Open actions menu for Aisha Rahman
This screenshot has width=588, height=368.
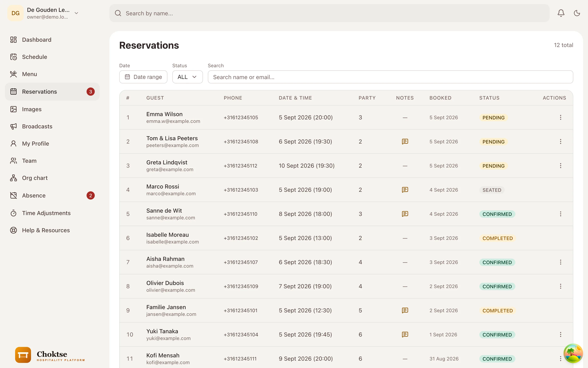560,262
